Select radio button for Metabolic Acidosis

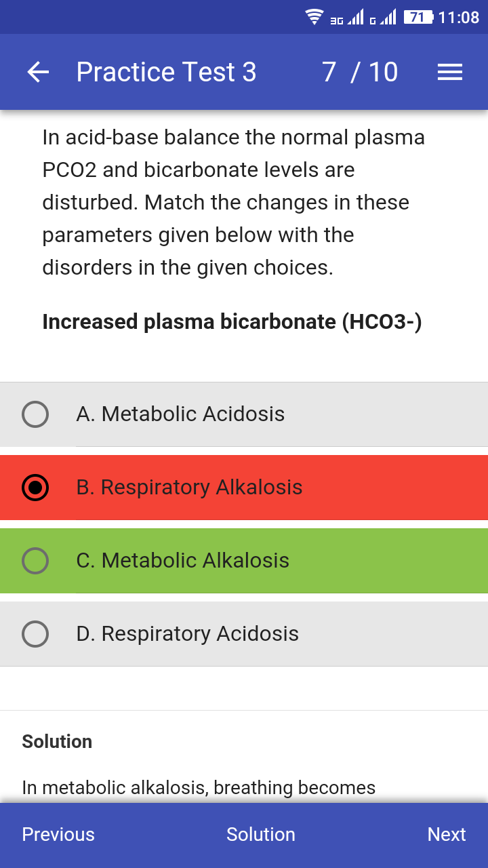[x=35, y=414]
